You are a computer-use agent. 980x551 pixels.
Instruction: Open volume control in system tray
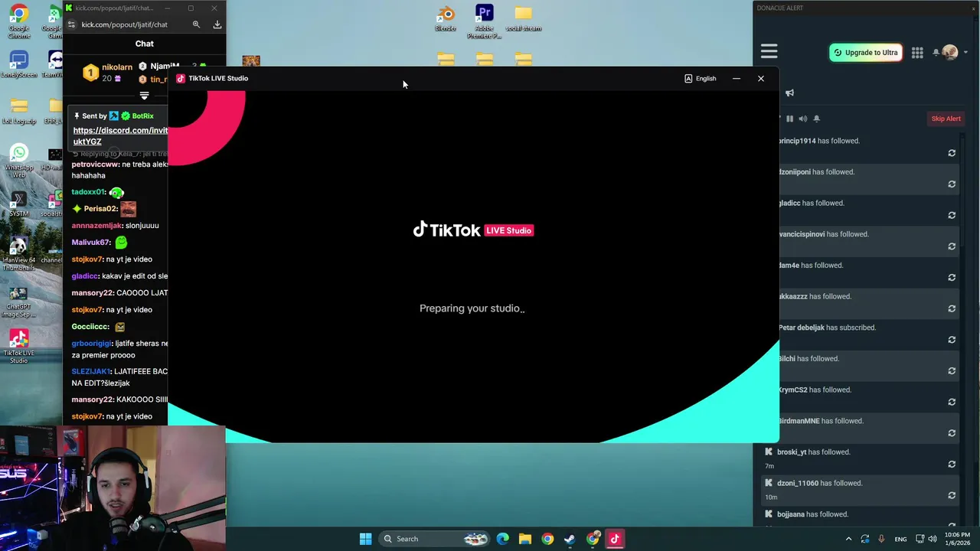coord(933,539)
